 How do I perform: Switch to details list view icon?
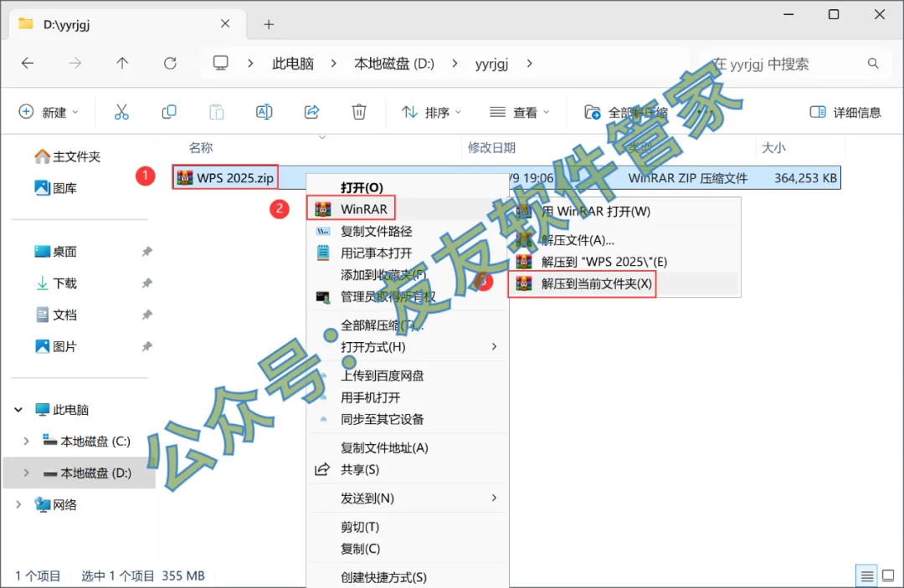866,575
